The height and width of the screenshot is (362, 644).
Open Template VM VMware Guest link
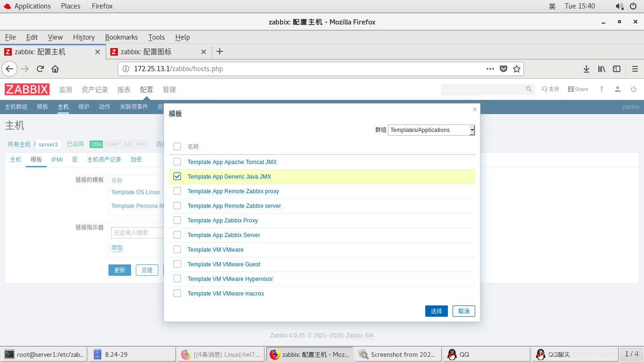[224, 264]
